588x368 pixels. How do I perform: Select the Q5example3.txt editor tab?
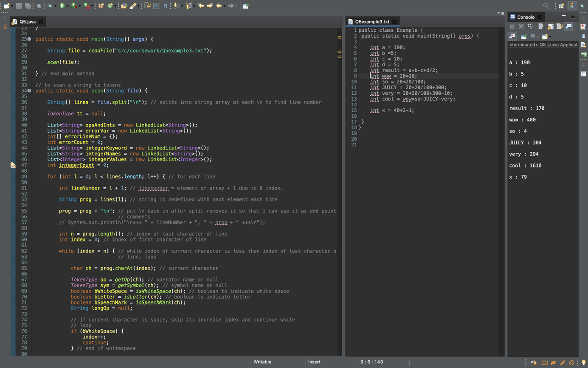[372, 22]
